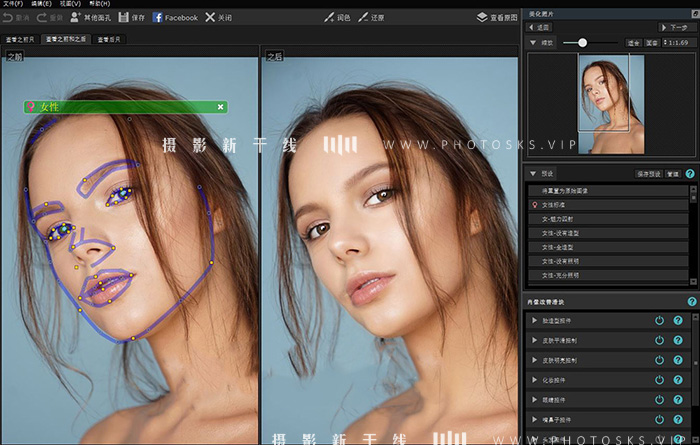Image resolution: width=700 pixels, height=445 pixels.
Task: Expand the makeup controls section
Action: pos(534,380)
